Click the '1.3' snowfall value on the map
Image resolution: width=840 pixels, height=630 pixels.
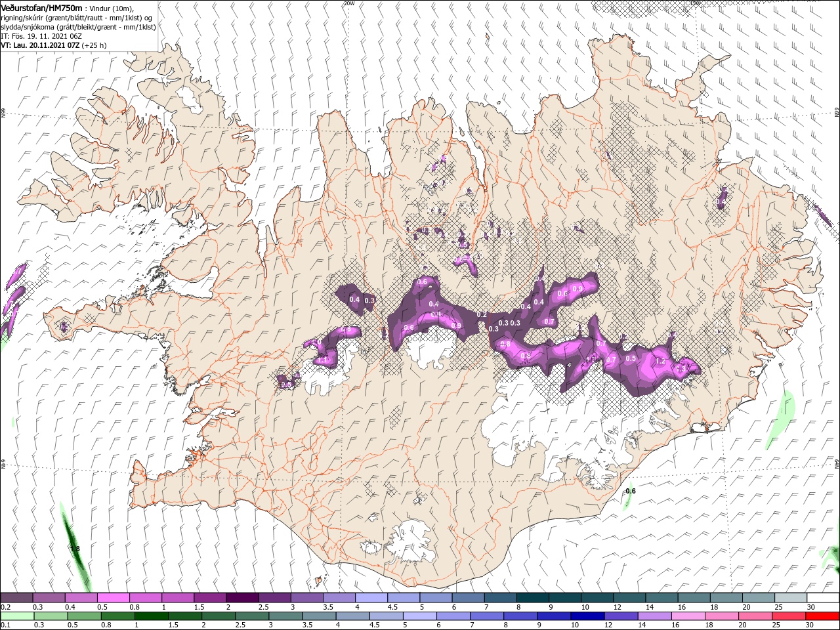[681, 369]
